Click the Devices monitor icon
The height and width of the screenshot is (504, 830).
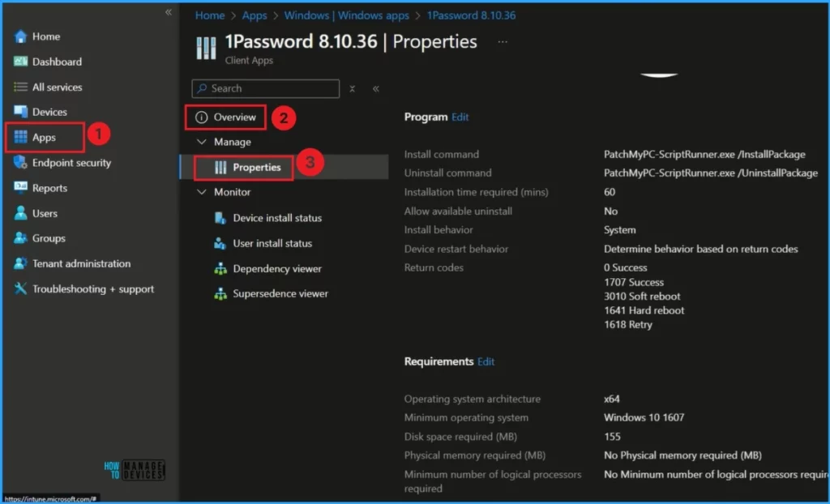[20, 112]
